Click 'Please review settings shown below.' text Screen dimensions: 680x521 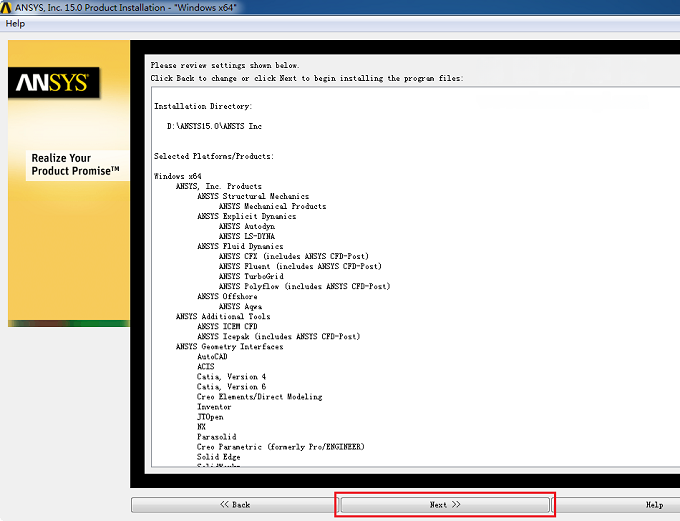click(225, 66)
